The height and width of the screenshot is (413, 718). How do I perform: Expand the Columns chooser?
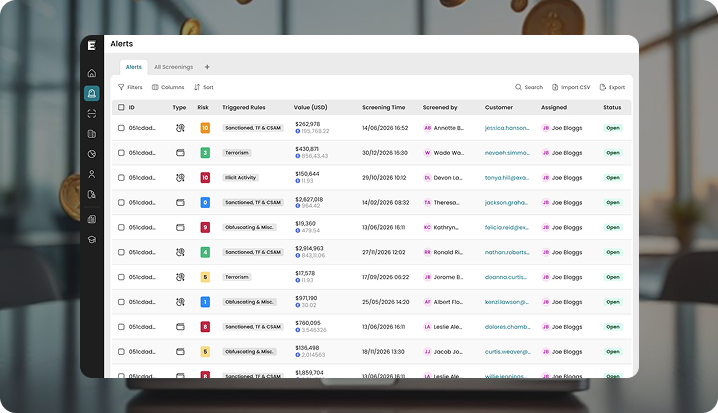click(x=168, y=87)
